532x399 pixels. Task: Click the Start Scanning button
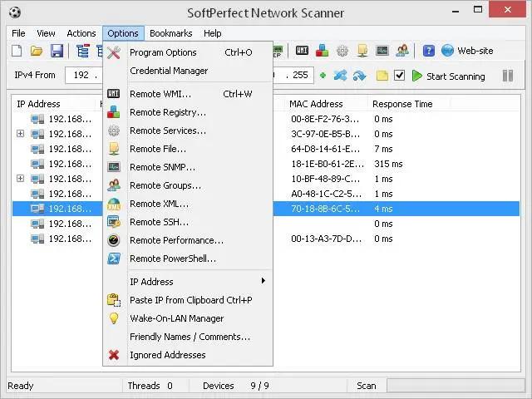(448, 76)
